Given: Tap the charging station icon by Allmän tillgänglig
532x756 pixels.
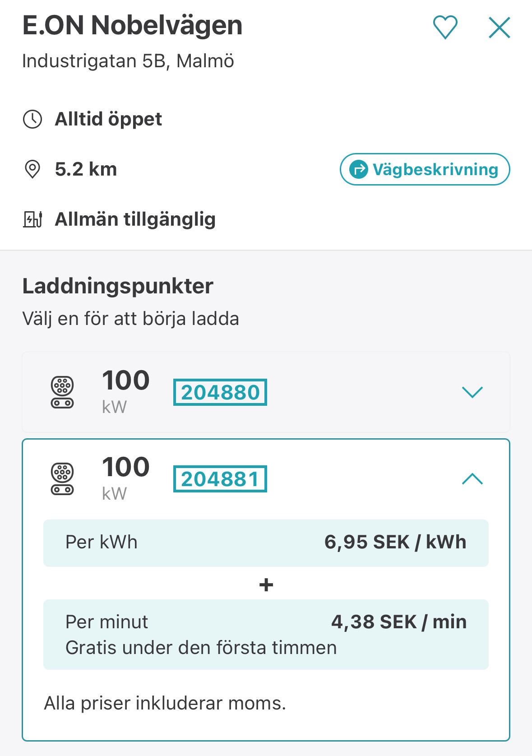Looking at the screenshot, I should tap(32, 219).
